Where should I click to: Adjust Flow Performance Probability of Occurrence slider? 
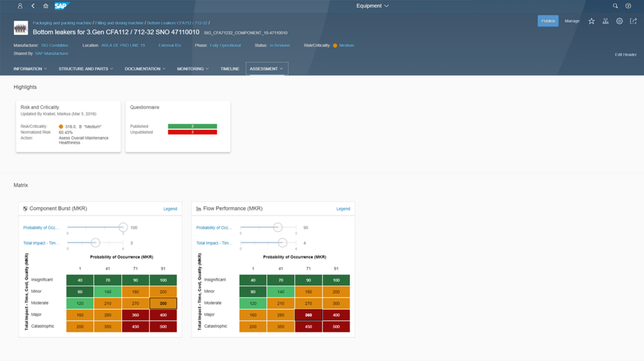coord(278,227)
